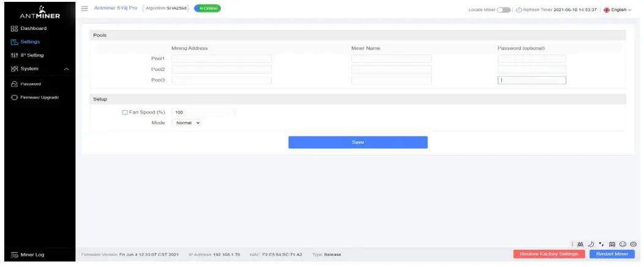
Task: Collapse the System menu chevron
Action: point(67,69)
